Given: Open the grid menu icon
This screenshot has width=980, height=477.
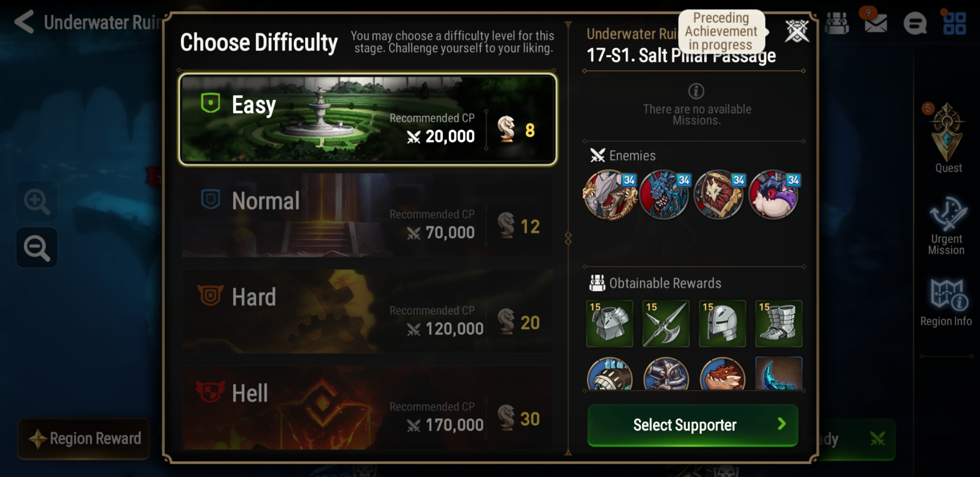Looking at the screenshot, I should point(954,23).
